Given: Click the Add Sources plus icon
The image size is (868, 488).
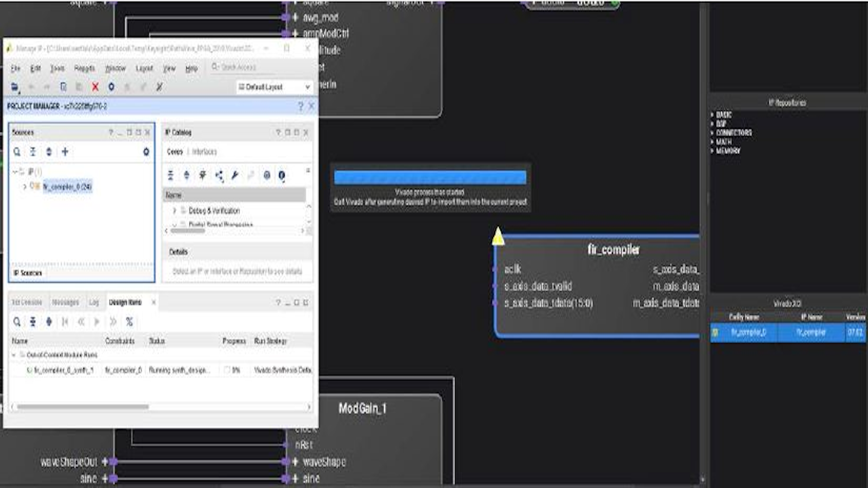Looking at the screenshot, I should 65,152.
